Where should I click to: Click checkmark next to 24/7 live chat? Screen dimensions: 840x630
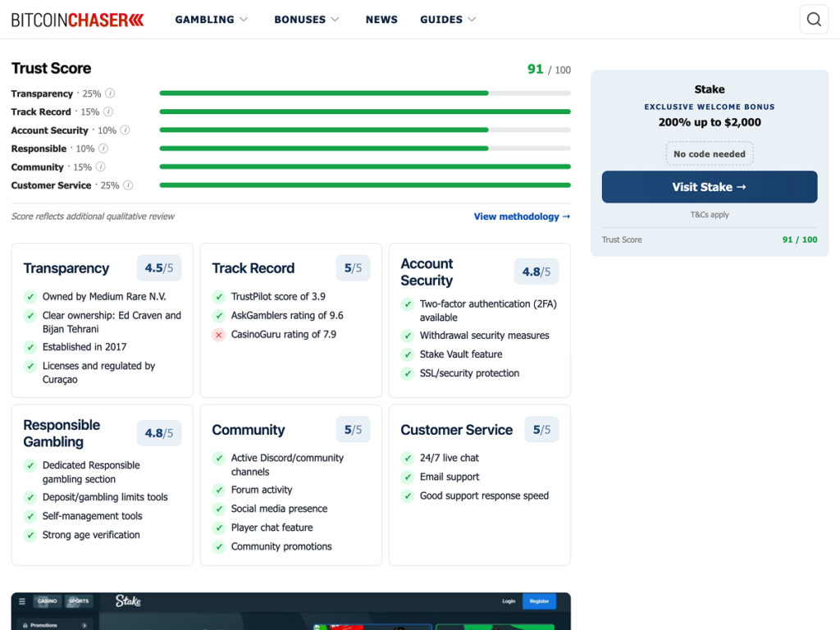pos(407,458)
